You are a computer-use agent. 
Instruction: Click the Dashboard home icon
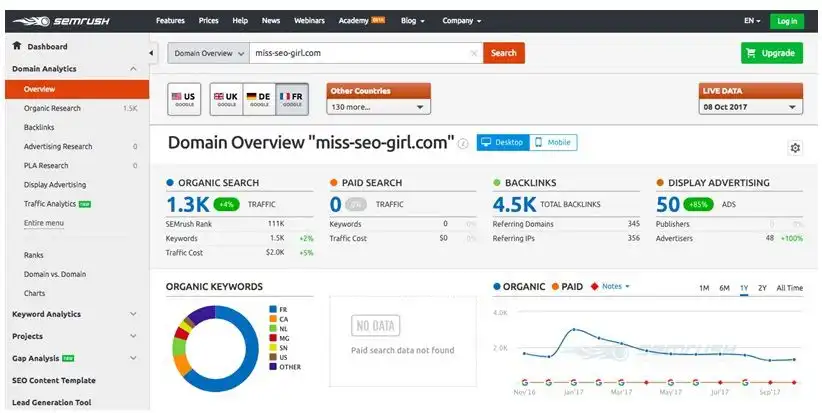pos(17,46)
